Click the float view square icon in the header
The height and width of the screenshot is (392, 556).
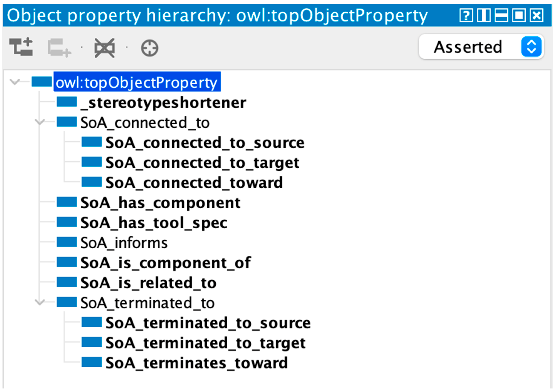click(519, 16)
